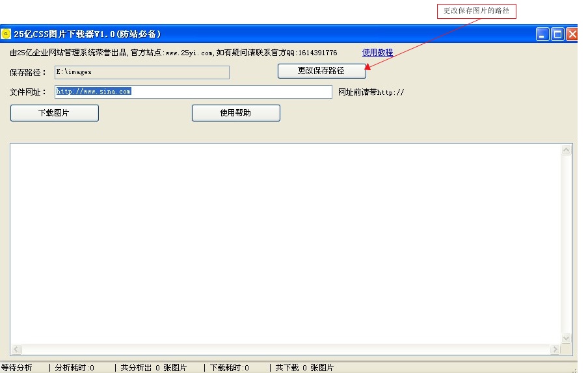Click the 下载图片 button
The image size is (588, 373).
pyautogui.click(x=55, y=113)
